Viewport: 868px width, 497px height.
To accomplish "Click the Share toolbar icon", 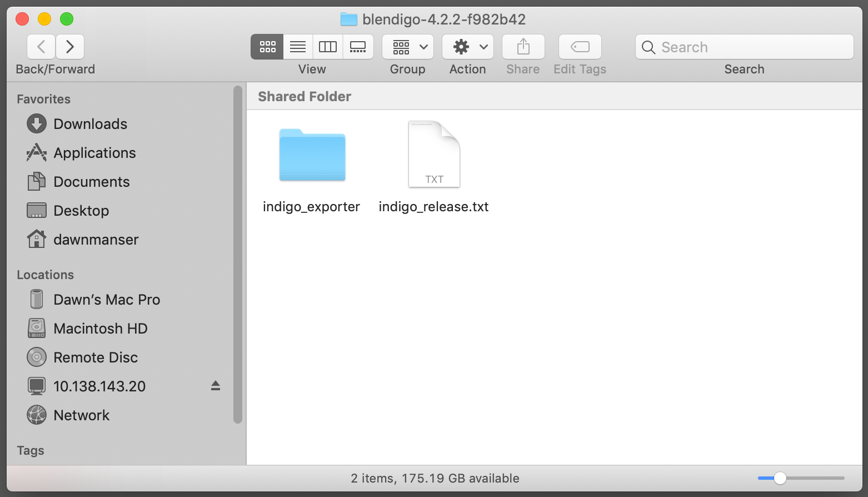I will [523, 47].
